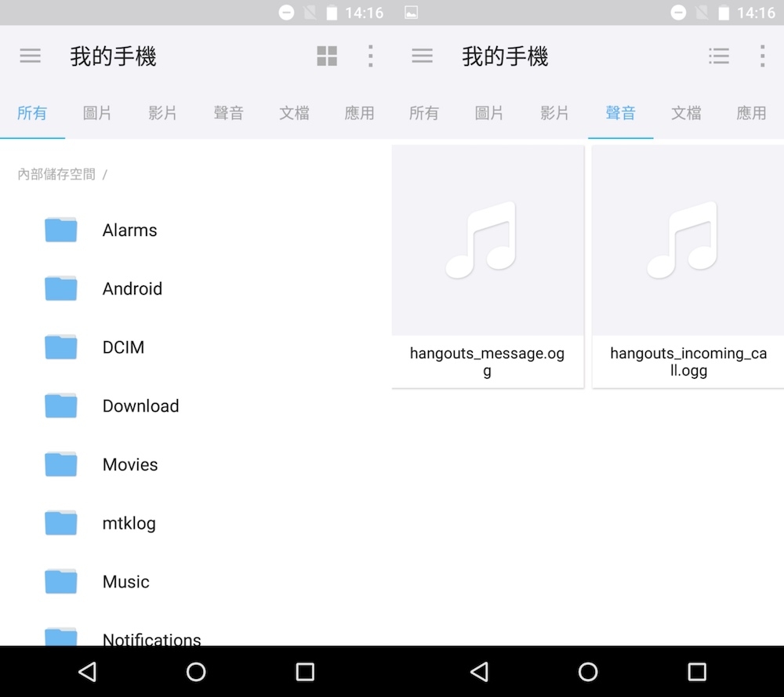Click the Music folder icon

61,582
